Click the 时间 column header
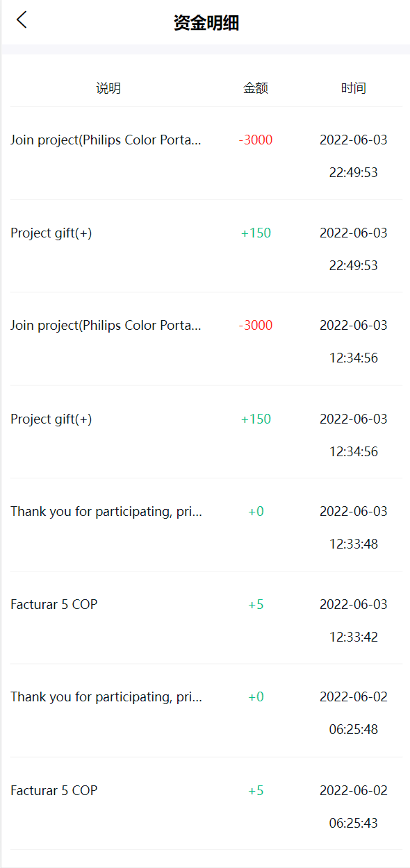Viewport: 410px width, 868px height. (x=354, y=88)
